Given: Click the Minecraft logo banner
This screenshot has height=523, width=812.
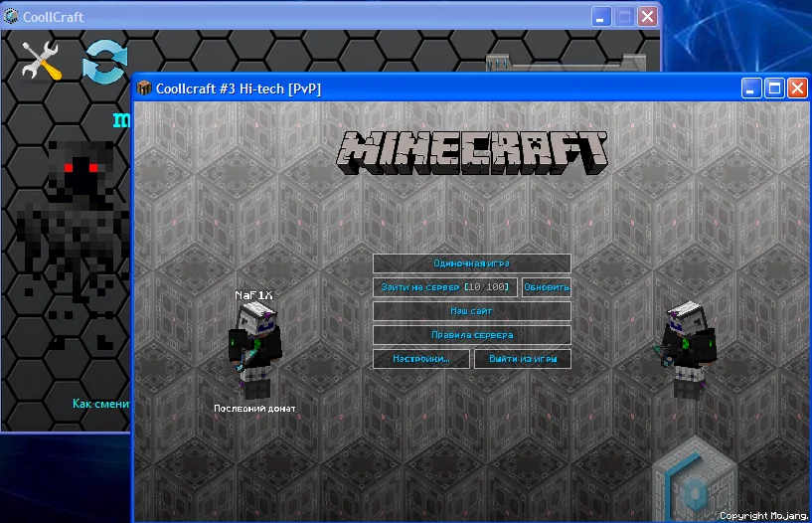Looking at the screenshot, I should coord(472,153).
